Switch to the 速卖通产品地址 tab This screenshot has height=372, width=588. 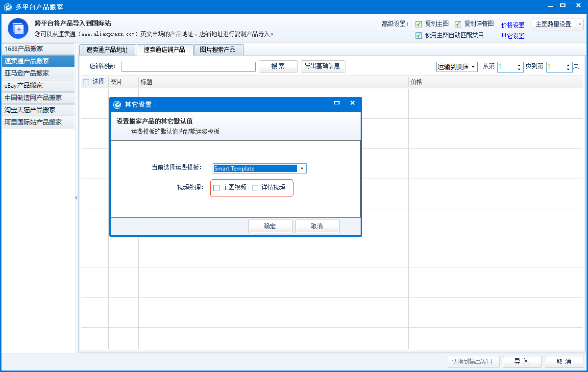coord(107,50)
